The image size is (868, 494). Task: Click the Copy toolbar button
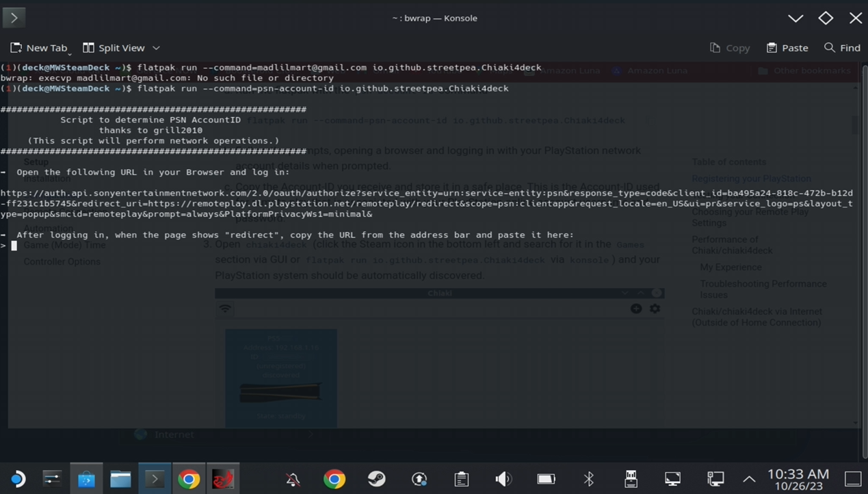point(730,48)
